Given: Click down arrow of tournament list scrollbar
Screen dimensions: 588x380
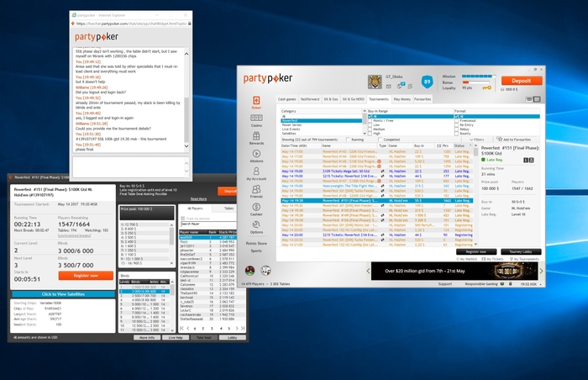Looking at the screenshot, I should click(x=476, y=244).
